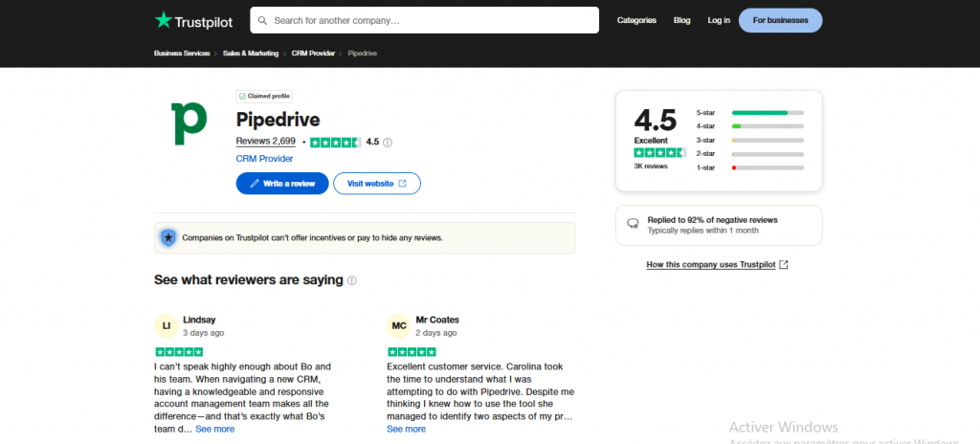Image resolution: width=980 pixels, height=444 pixels.
Task: Click Lindsay's five-star rating
Action: click(179, 351)
